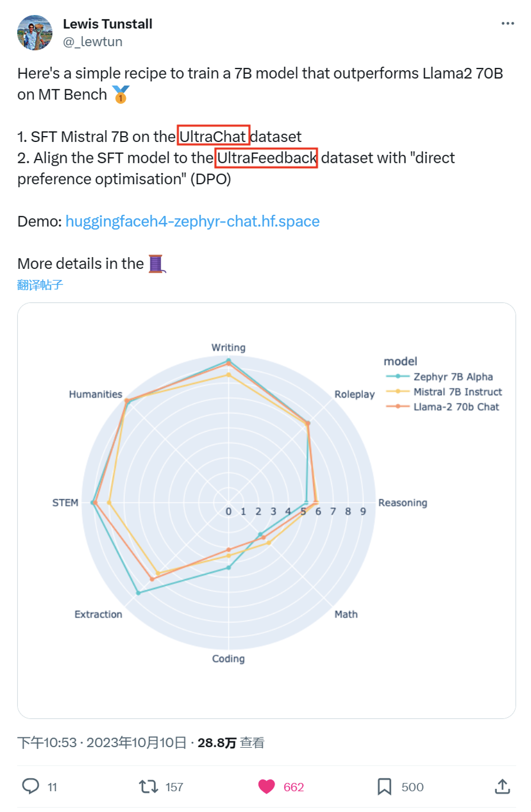531x812 pixels.
Task: Open the huggingfaceh4-zephyr-chat.hf.space demo link
Action: point(193,221)
